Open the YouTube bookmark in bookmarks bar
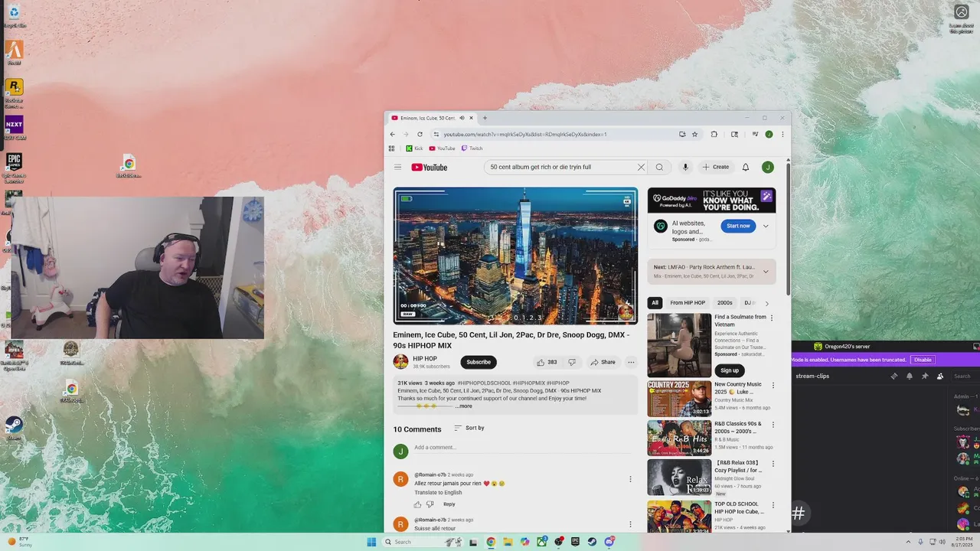Image resolution: width=980 pixels, height=551 pixels. pyautogui.click(x=442, y=148)
